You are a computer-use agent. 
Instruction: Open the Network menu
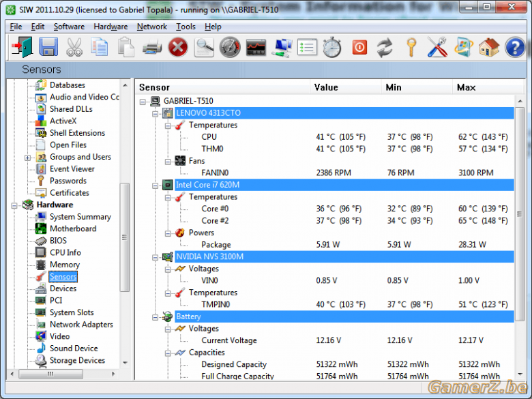[151, 27]
